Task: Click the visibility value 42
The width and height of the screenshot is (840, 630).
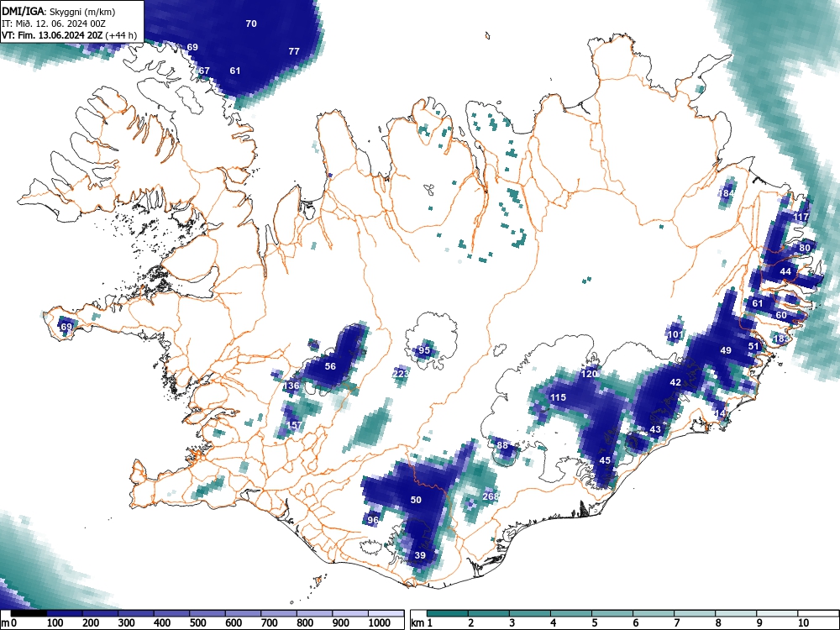Action: click(675, 382)
